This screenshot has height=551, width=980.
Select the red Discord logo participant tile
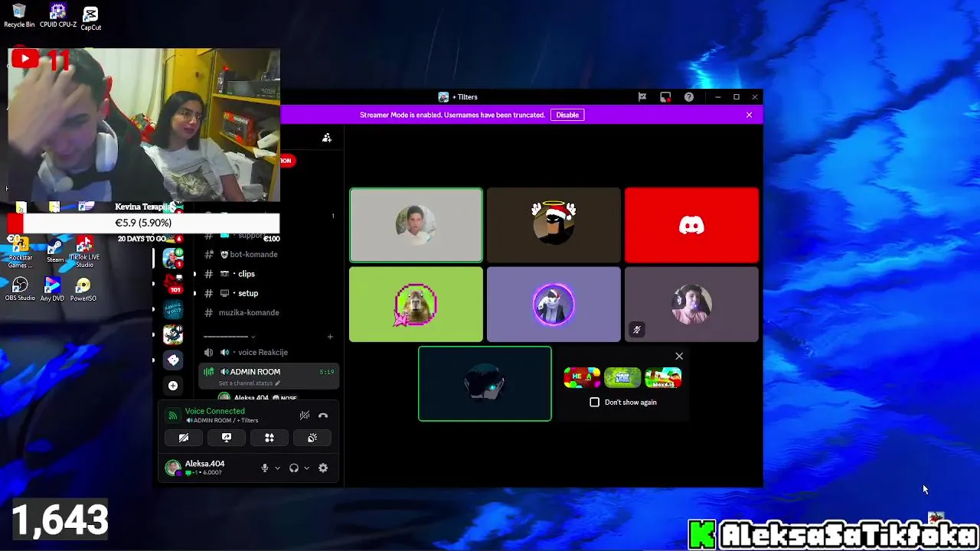point(691,225)
